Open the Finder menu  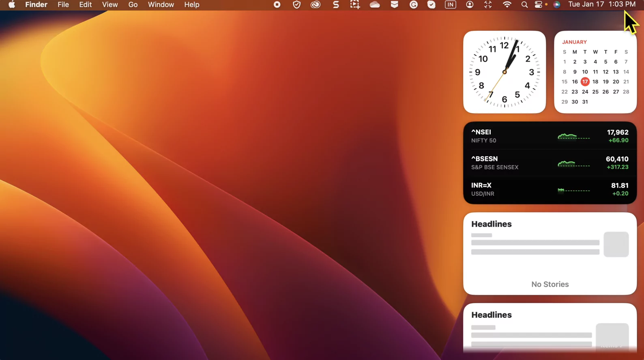click(36, 4)
